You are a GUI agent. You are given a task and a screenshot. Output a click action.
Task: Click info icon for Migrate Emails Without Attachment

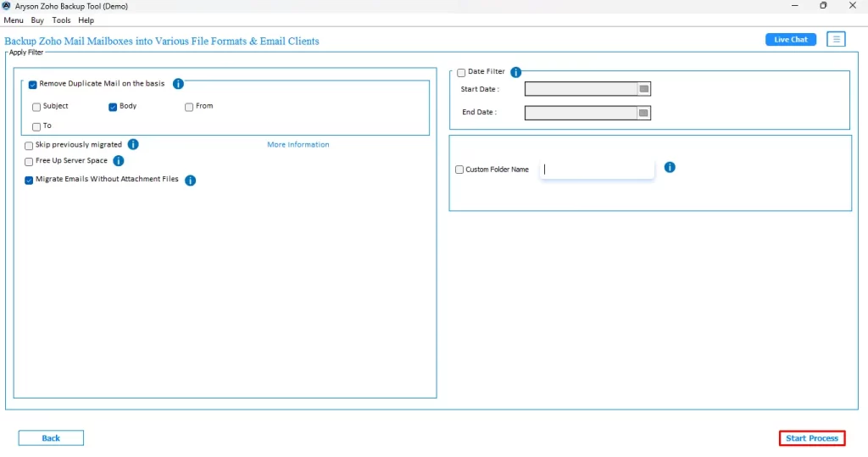pyautogui.click(x=191, y=180)
